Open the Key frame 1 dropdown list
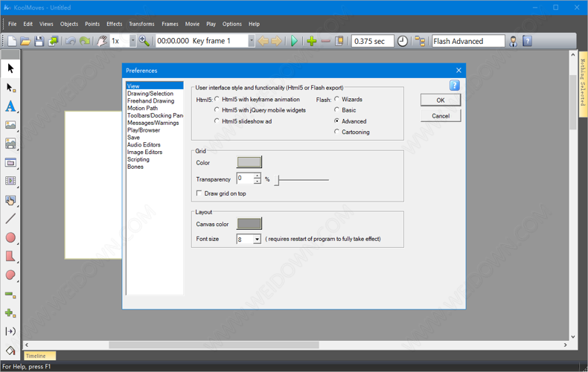Image resolution: width=588 pixels, height=372 pixels. click(x=251, y=42)
